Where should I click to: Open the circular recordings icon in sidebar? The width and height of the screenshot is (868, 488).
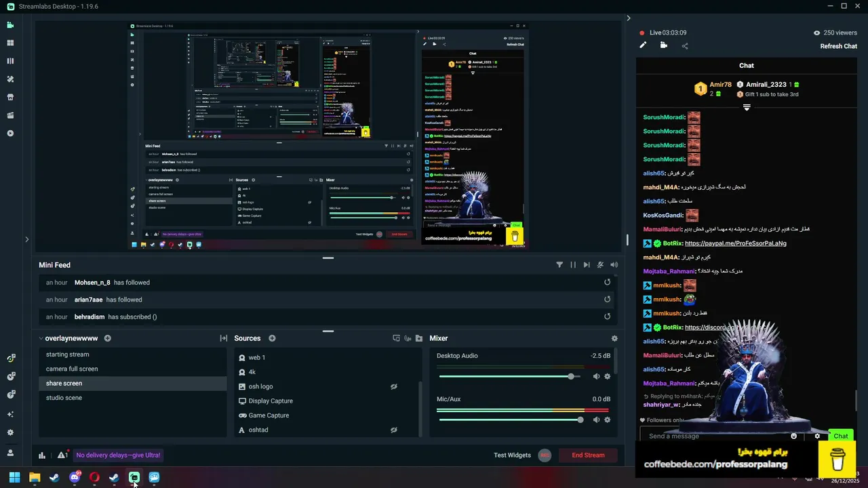pos(10,134)
